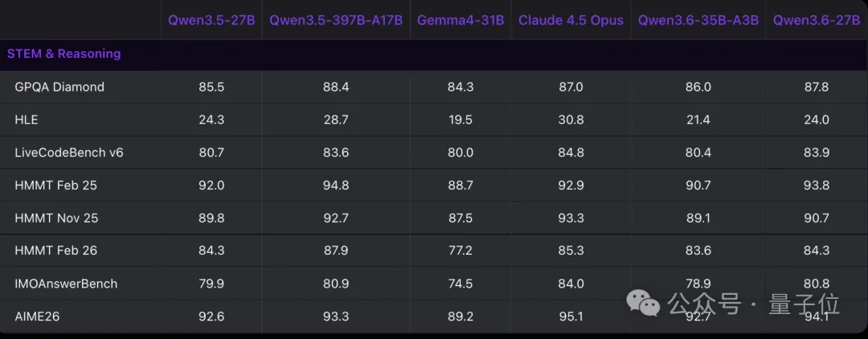The image size is (868, 339).
Task: Click the Qwen3.5-27B column header
Action: point(211,20)
